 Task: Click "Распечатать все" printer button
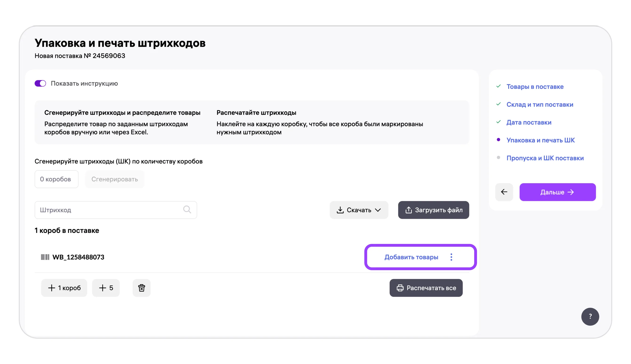point(426,288)
